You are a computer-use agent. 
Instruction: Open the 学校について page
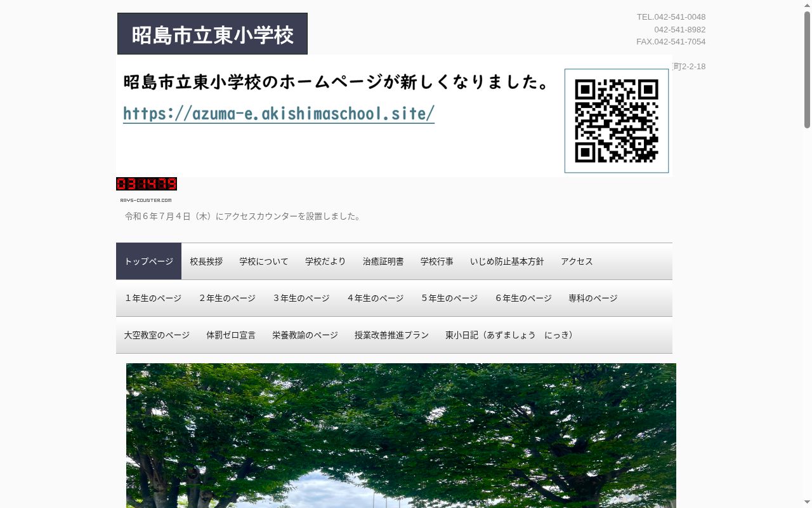click(x=264, y=261)
